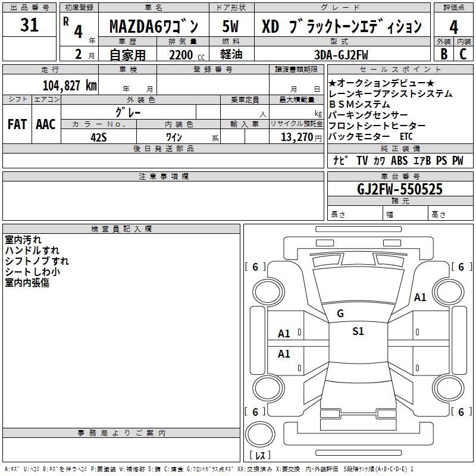Click the color number 42S field
Image resolution: width=476 pixels, height=476 pixels.
pos(98,137)
